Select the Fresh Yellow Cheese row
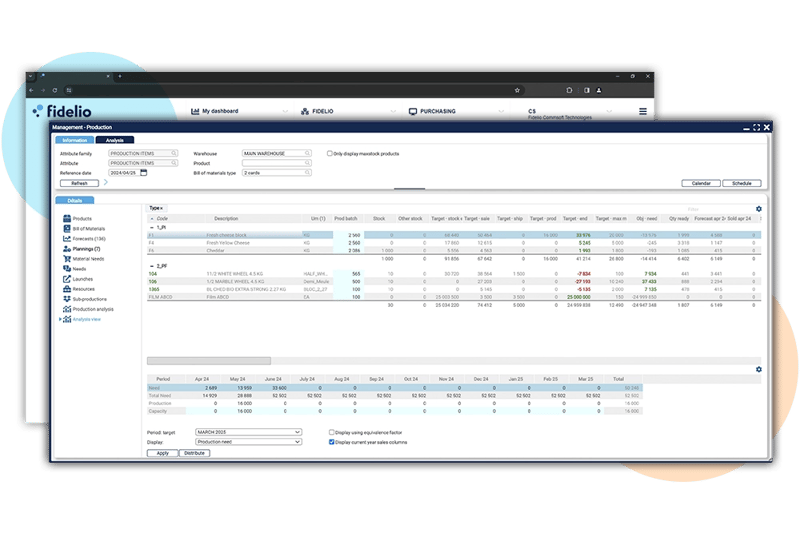Viewport: 800px width, 533px height. point(454,243)
